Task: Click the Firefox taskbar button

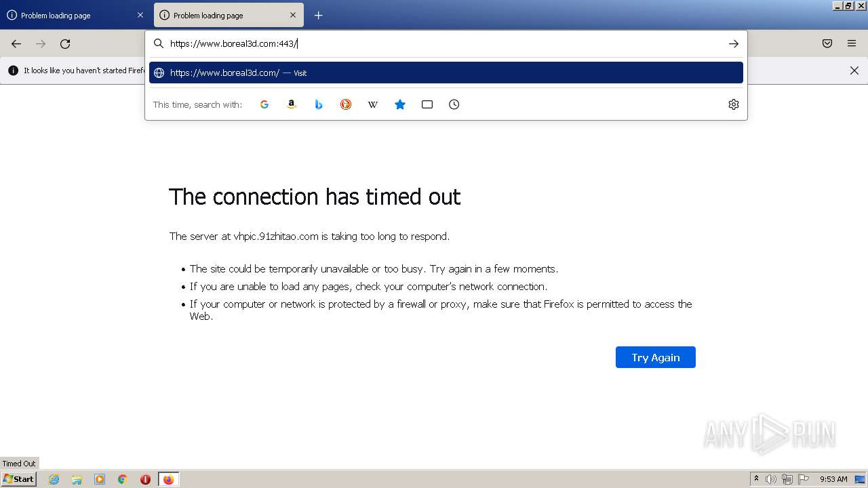Action: tap(168, 479)
